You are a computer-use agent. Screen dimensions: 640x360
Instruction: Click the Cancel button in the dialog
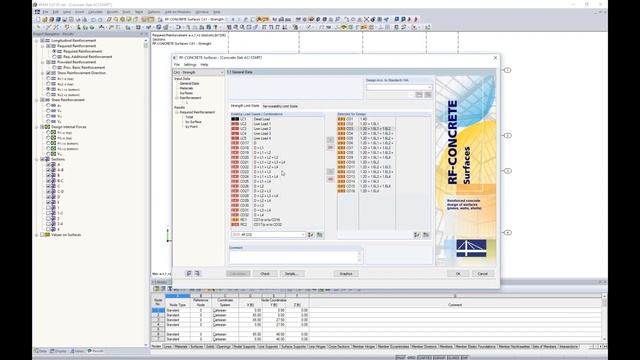(483, 273)
